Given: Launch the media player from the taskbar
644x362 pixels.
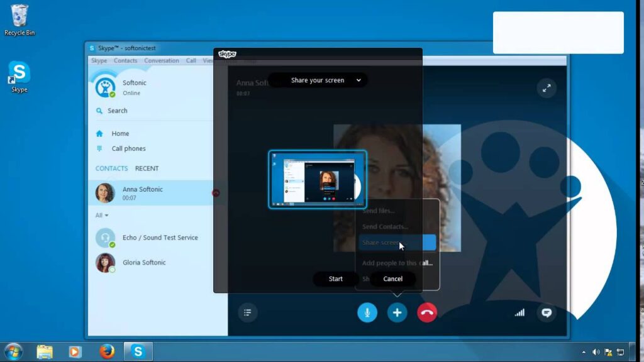Looking at the screenshot, I should pyautogui.click(x=75, y=352).
